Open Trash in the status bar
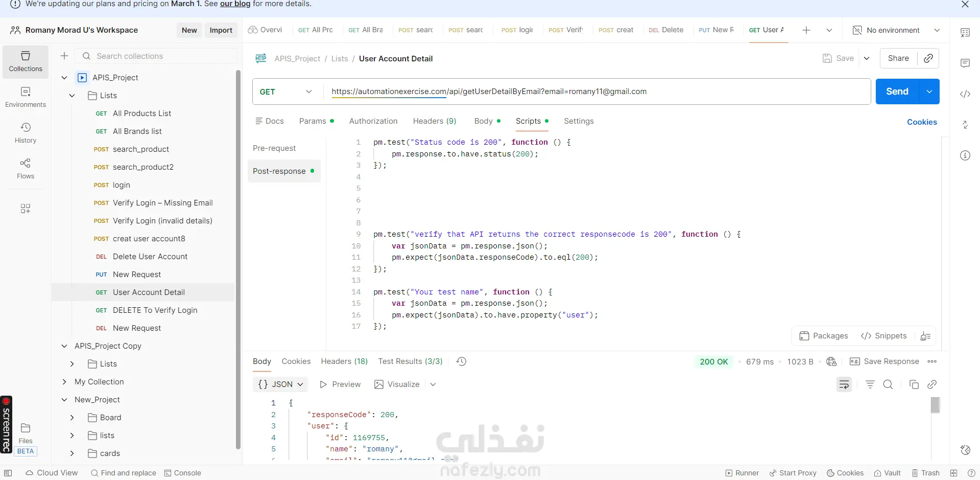The height and width of the screenshot is (480, 980). (925, 473)
